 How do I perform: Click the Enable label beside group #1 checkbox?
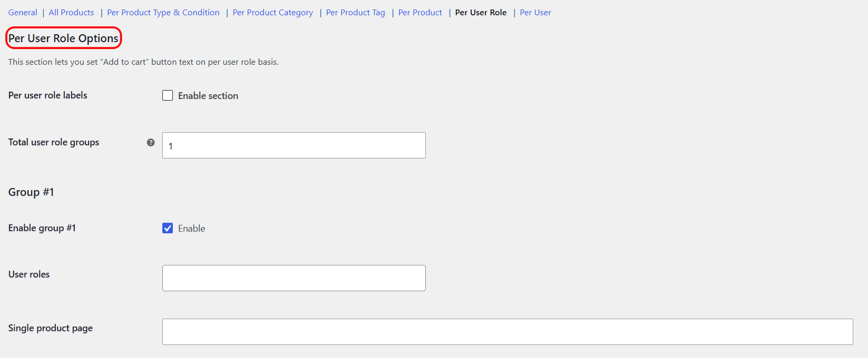coord(192,228)
